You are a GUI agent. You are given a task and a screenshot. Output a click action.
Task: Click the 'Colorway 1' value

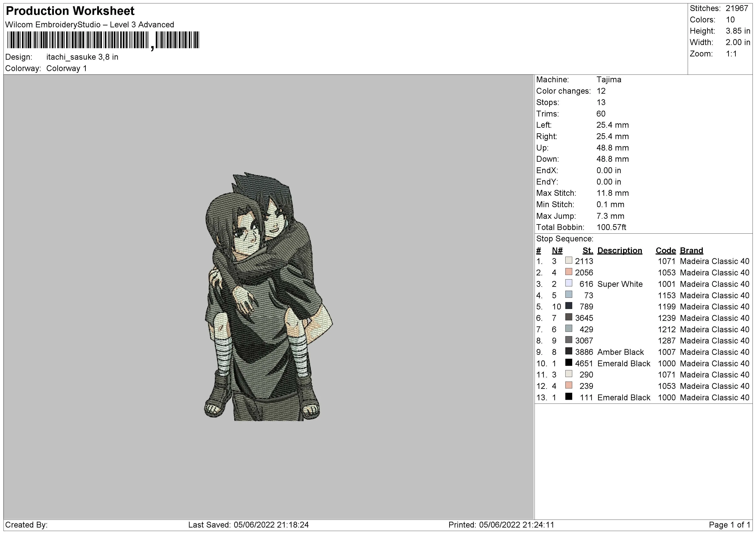[x=67, y=68]
